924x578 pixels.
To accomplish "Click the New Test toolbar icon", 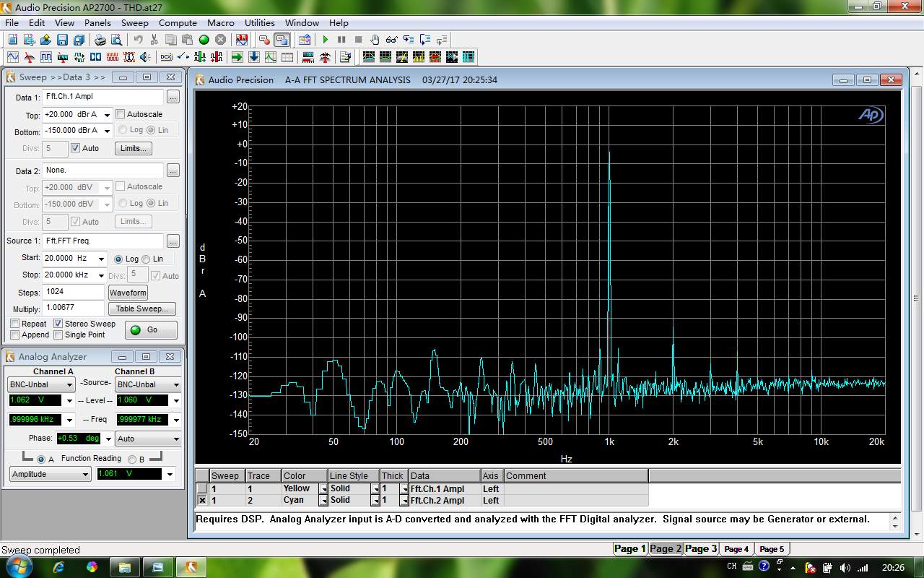I will (x=13, y=40).
